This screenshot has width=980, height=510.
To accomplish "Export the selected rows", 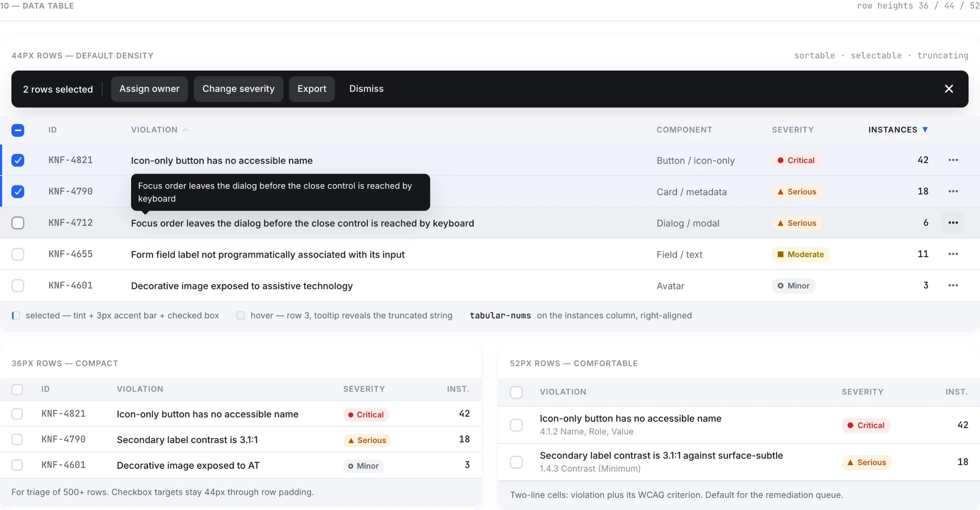I will [312, 89].
